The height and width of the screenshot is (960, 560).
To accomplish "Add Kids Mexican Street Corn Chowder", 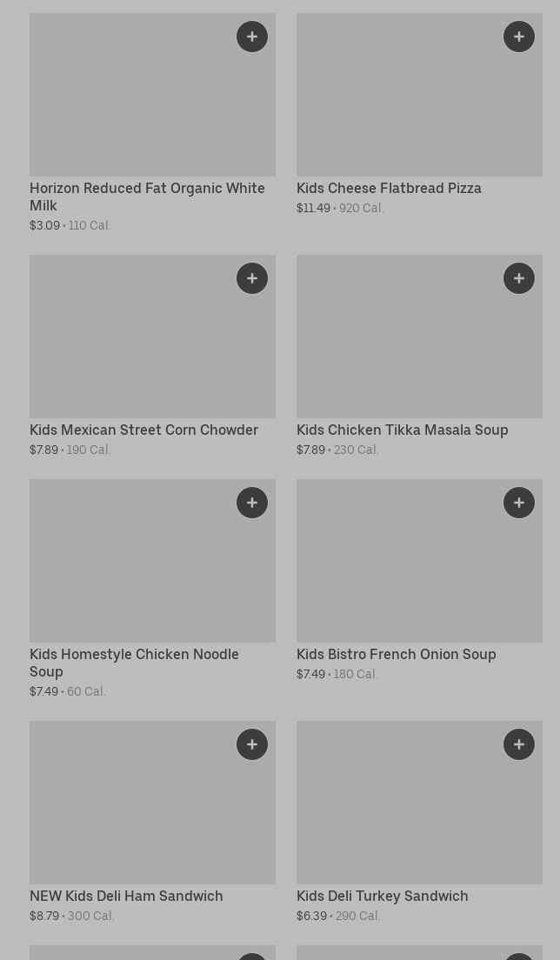I will (x=252, y=278).
